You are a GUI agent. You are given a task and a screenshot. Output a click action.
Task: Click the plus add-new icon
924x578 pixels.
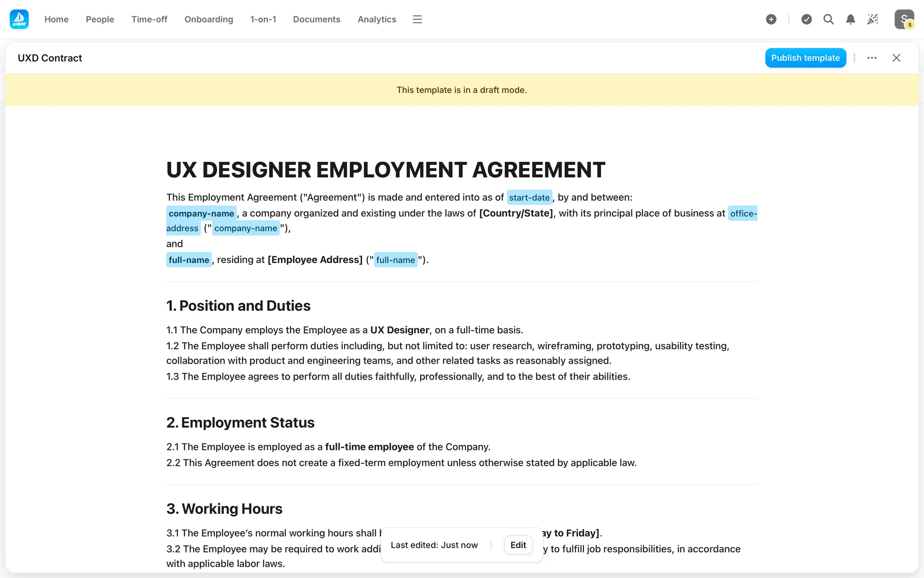point(771,19)
